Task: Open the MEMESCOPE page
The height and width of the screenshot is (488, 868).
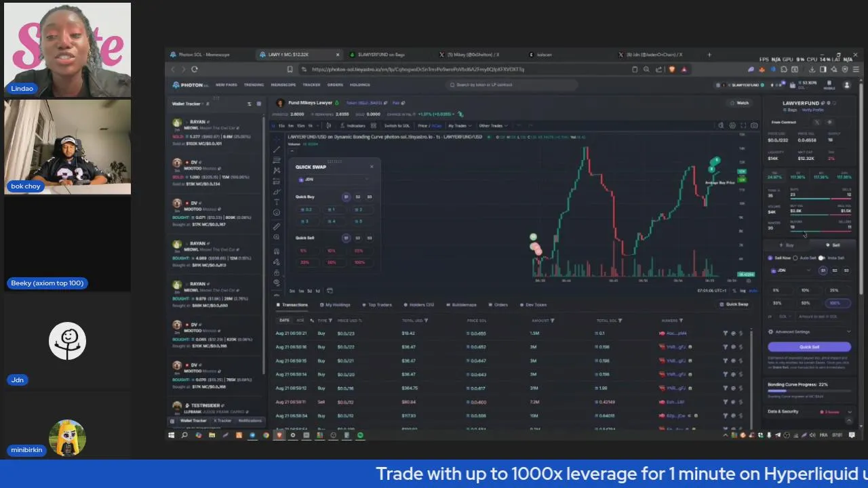Action: [283, 85]
